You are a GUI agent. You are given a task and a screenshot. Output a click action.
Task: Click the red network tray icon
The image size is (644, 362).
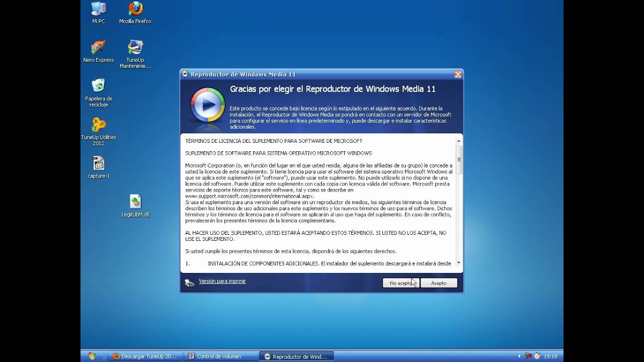529,356
